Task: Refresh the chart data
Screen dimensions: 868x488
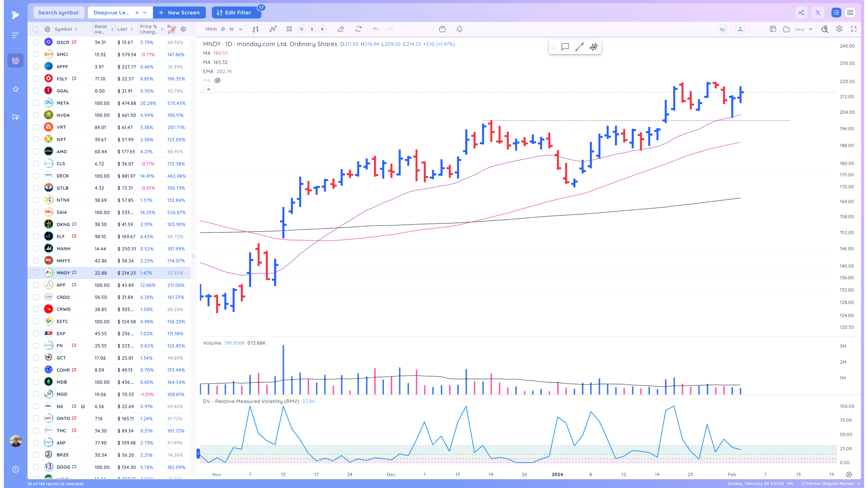Action: [358, 29]
